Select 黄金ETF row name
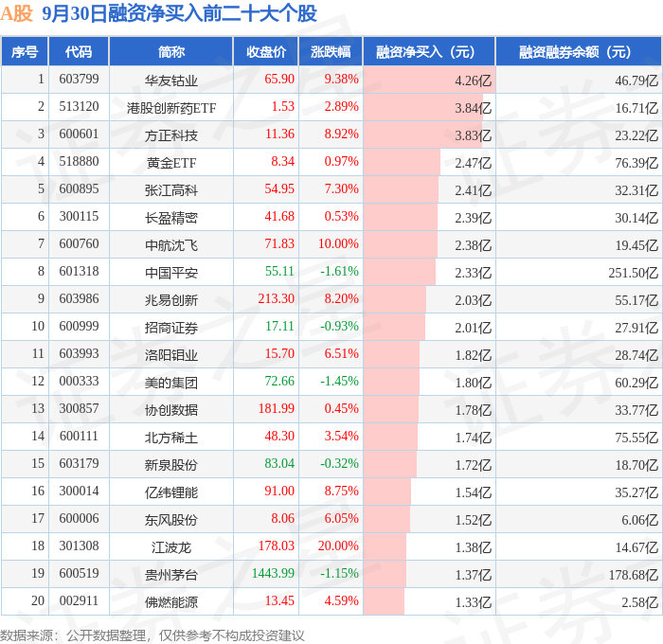 (171, 163)
